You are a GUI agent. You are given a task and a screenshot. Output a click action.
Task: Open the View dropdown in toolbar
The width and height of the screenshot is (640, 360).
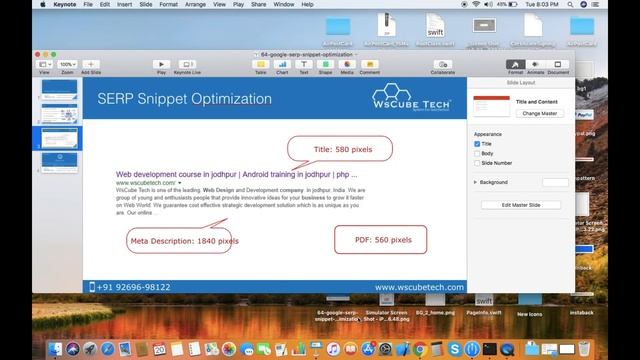[x=44, y=64]
